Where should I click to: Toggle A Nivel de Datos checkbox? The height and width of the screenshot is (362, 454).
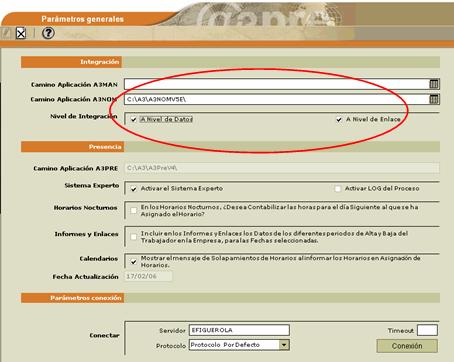click(x=134, y=119)
